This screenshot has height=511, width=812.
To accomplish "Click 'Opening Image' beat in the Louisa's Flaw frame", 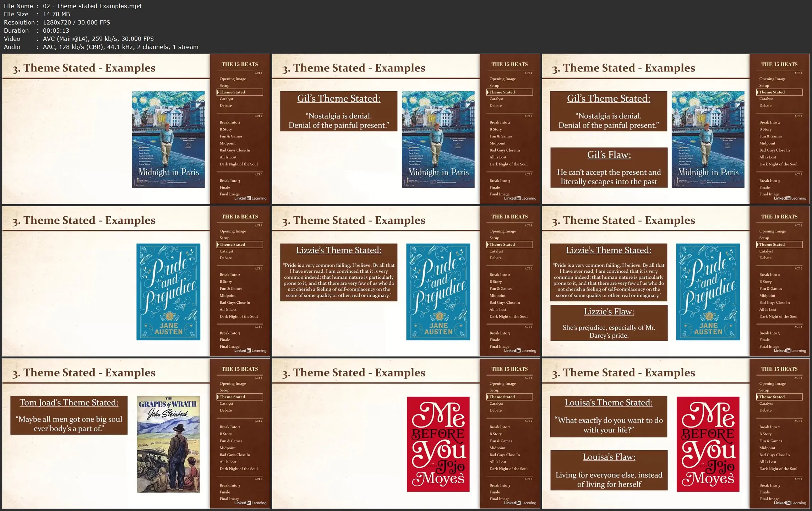I will [x=772, y=384].
